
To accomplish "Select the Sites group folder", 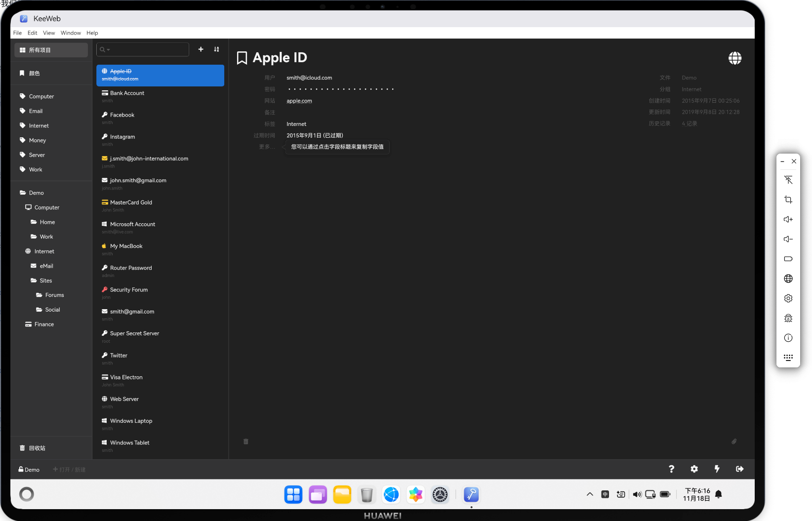I will [51, 281].
